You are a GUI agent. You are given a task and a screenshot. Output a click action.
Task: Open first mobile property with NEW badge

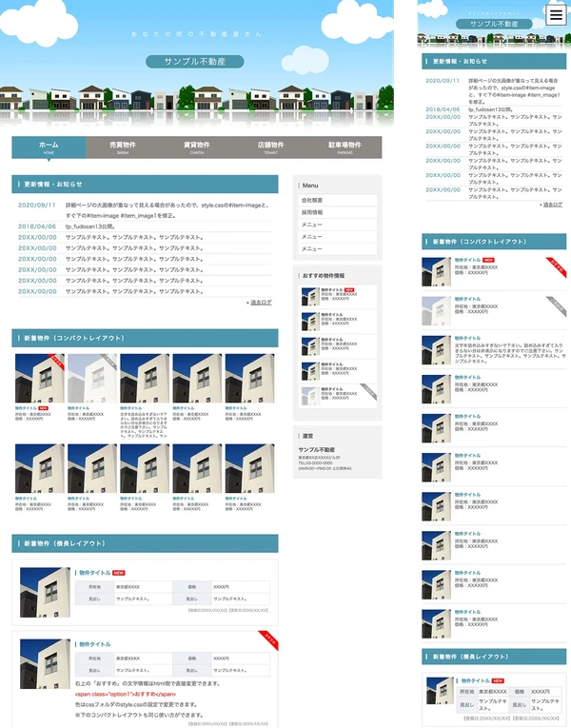(468, 260)
